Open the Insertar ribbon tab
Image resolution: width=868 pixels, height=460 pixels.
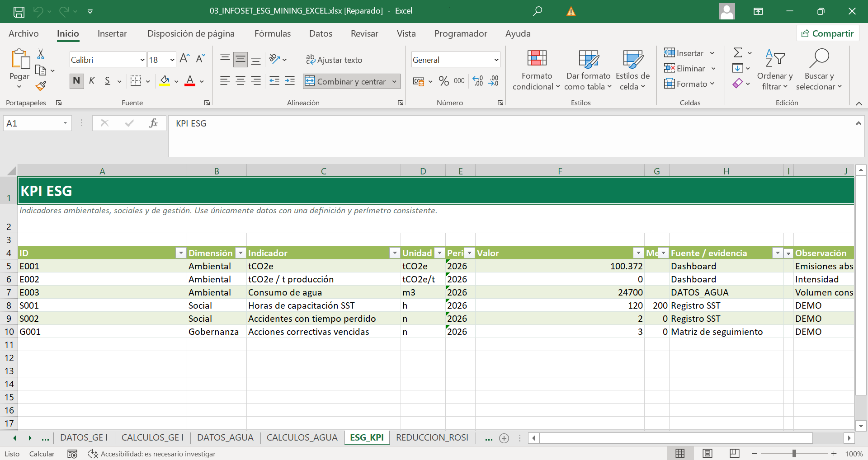pyautogui.click(x=112, y=33)
